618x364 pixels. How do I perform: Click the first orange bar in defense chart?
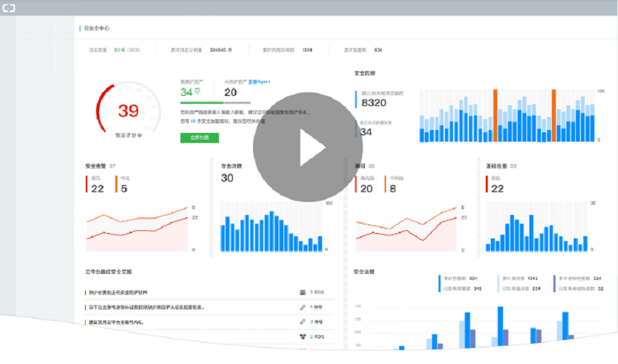point(495,116)
